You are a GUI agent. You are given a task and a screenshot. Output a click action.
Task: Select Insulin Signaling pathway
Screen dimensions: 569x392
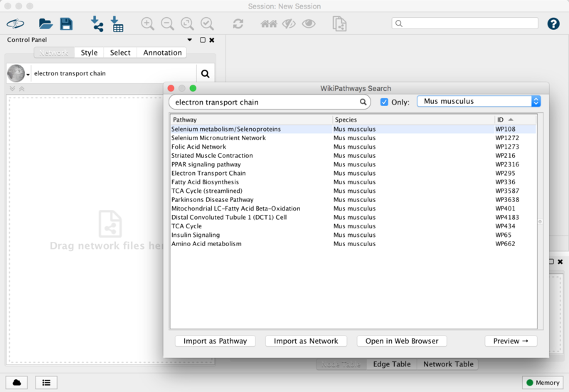pyautogui.click(x=353, y=235)
